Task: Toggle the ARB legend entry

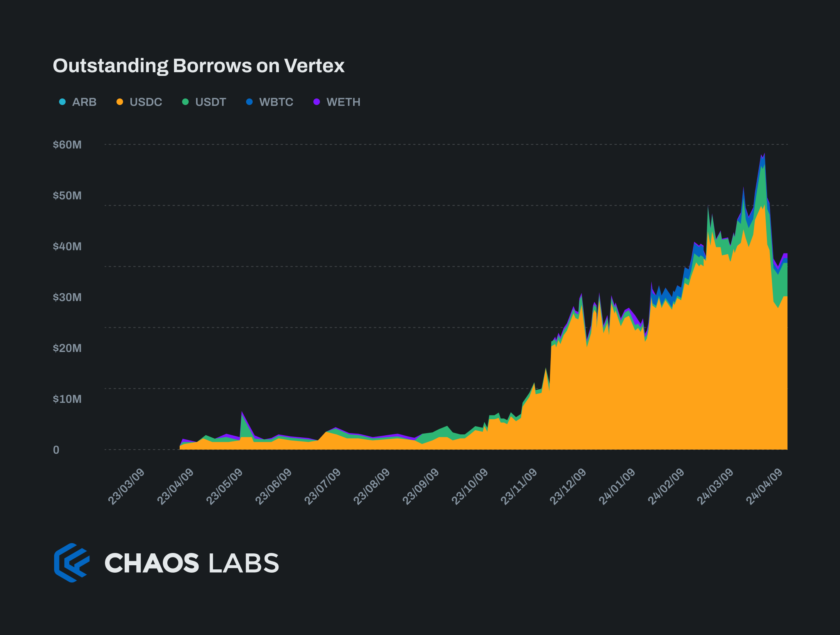Action: click(x=78, y=102)
